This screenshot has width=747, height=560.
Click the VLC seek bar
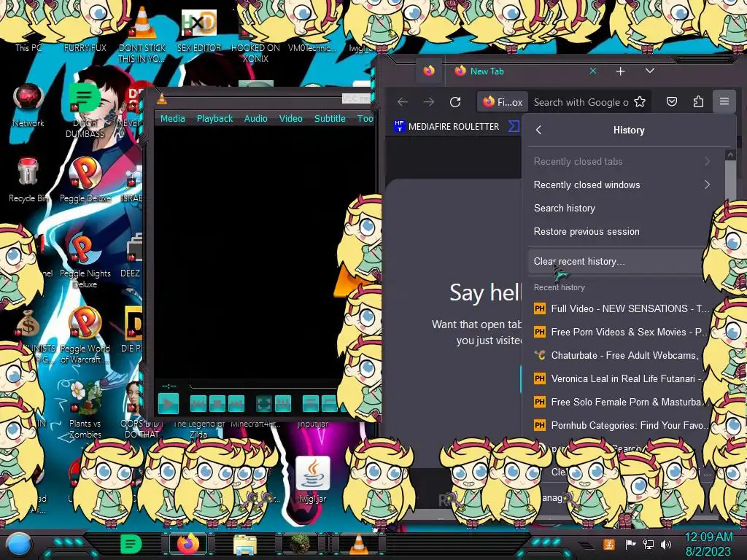click(264, 385)
